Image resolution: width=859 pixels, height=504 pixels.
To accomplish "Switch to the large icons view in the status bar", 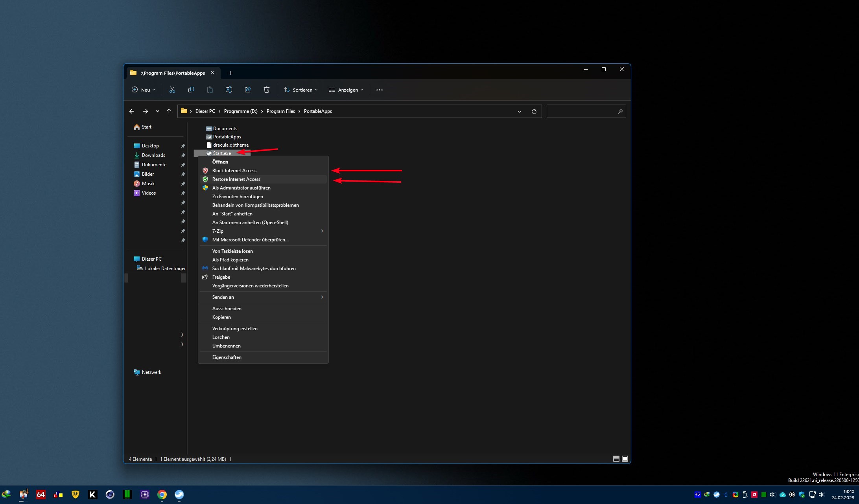I will [x=625, y=459].
